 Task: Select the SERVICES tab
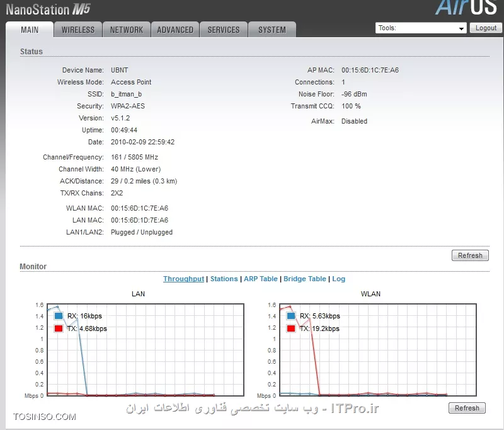coord(224,30)
